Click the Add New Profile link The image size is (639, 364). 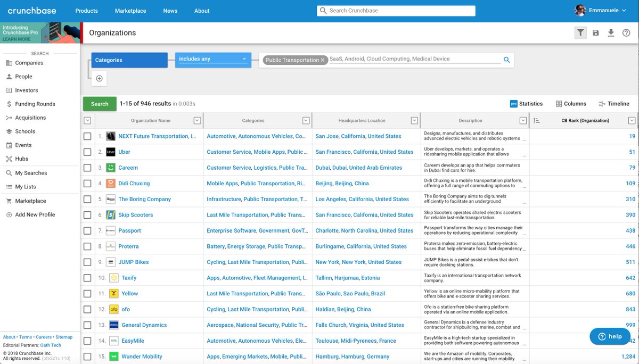click(35, 214)
